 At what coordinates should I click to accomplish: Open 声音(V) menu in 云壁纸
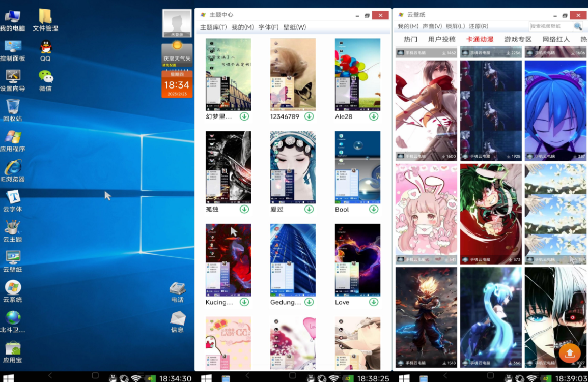point(432,26)
